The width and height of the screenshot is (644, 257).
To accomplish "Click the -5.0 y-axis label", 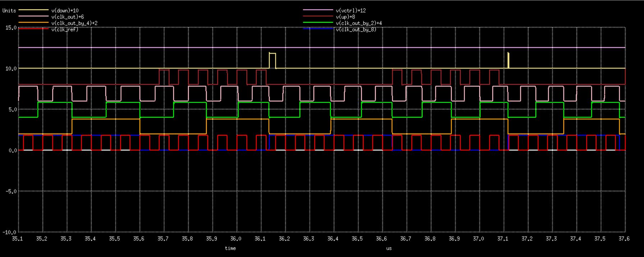I will click(x=11, y=191).
